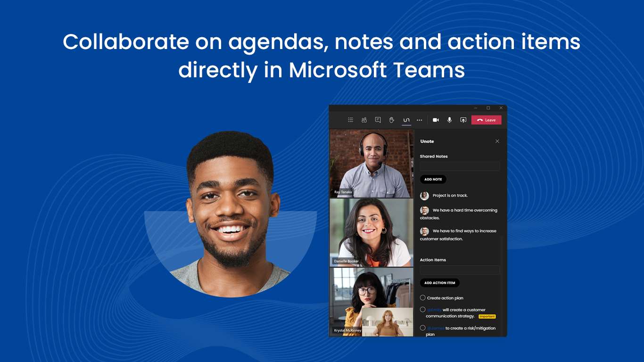
Task: Share screen via the share tray icon
Action: click(463, 120)
